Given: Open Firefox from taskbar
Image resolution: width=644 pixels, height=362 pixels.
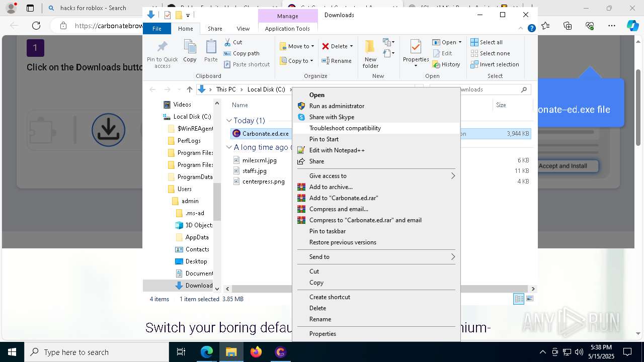Looking at the screenshot, I should [256, 352].
